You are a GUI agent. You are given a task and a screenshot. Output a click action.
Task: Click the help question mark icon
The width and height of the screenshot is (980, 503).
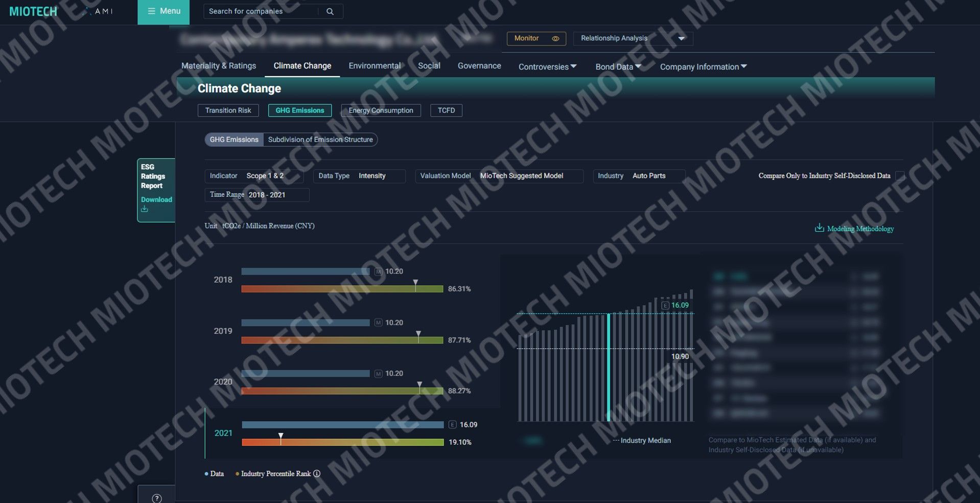157,498
